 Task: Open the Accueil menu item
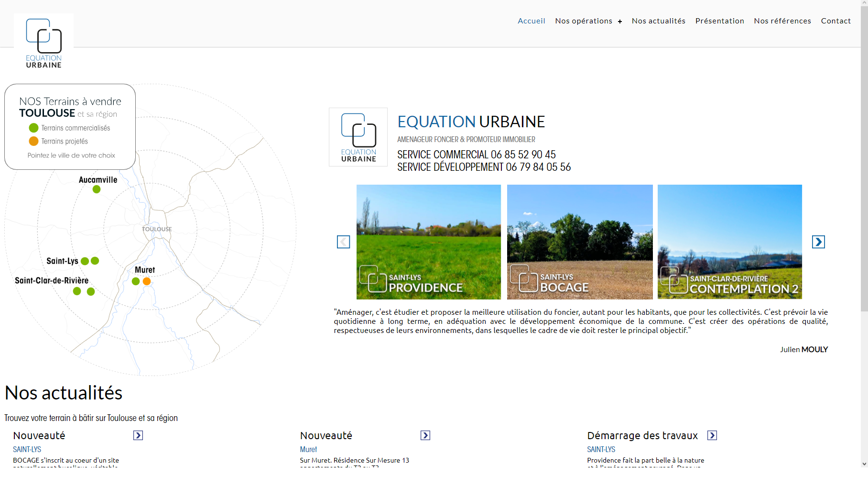pyautogui.click(x=531, y=21)
